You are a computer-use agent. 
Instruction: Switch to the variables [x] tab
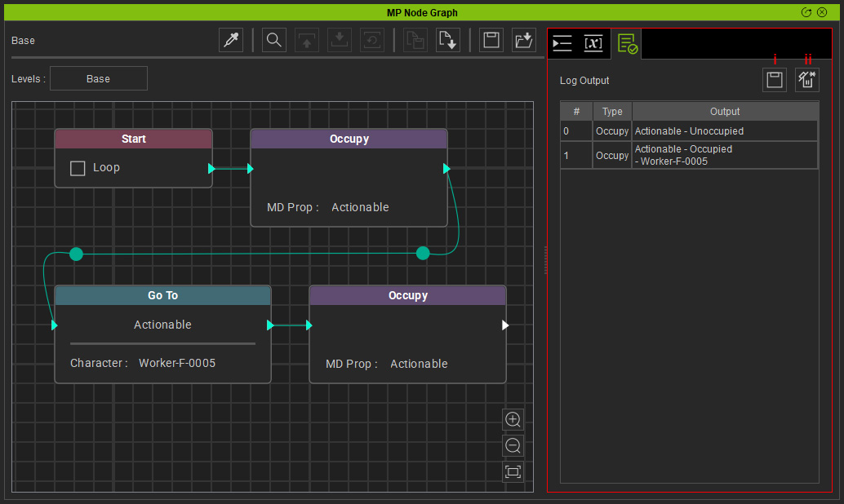[593, 43]
